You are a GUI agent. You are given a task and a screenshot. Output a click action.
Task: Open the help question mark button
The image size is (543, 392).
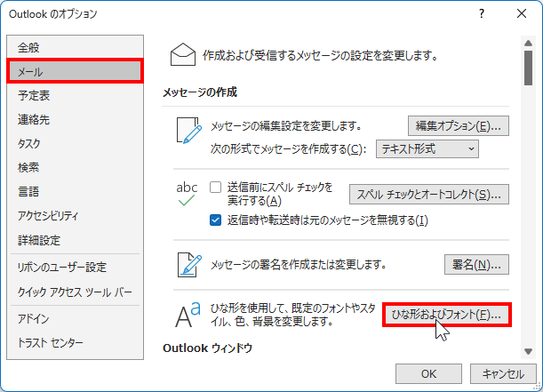click(482, 14)
